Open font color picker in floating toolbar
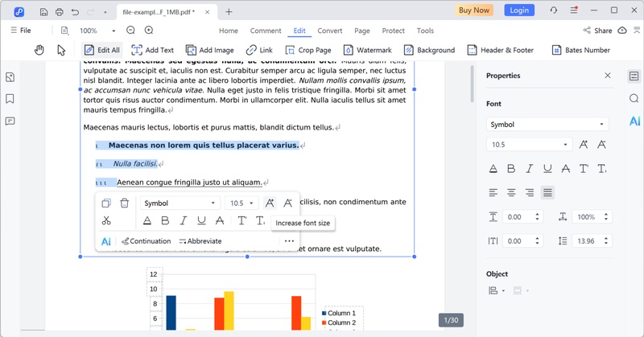The height and width of the screenshot is (337, 644). pos(147,221)
